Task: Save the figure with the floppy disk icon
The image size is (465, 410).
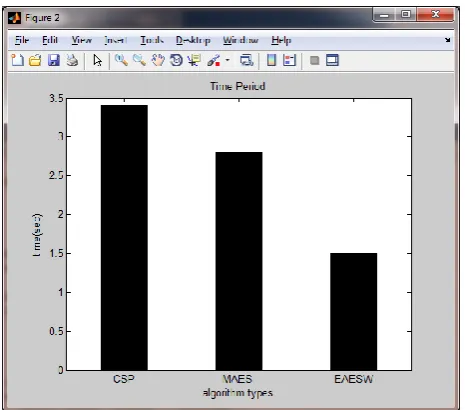Action: 54,60
